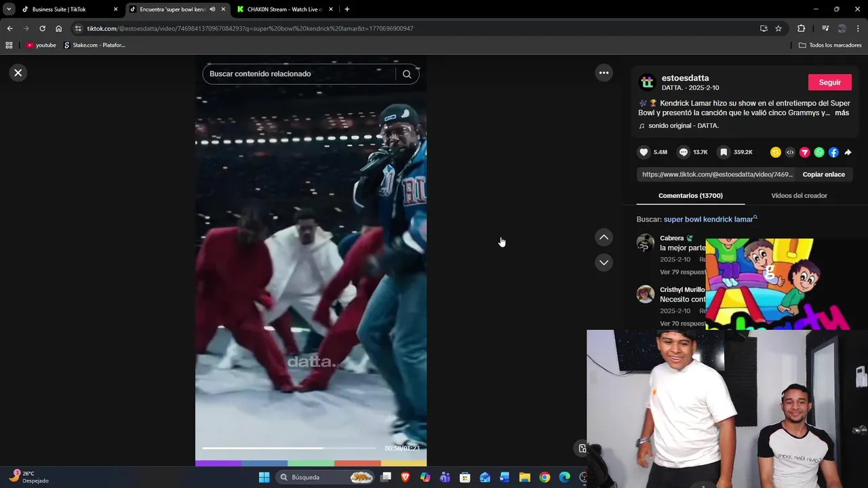Open Chrome's three-dot menu
Image resolution: width=868 pixels, height=488 pixels.
click(859, 28)
